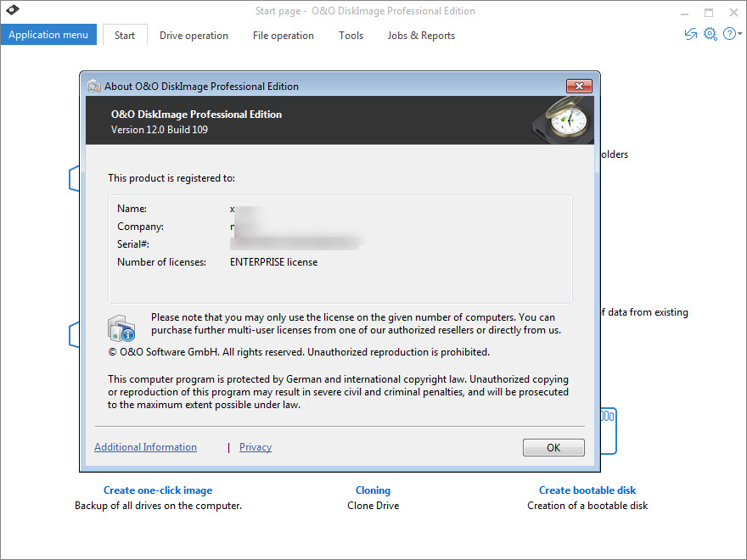Click the 'Company:' label
This screenshot has height=560, width=747.
(140, 227)
